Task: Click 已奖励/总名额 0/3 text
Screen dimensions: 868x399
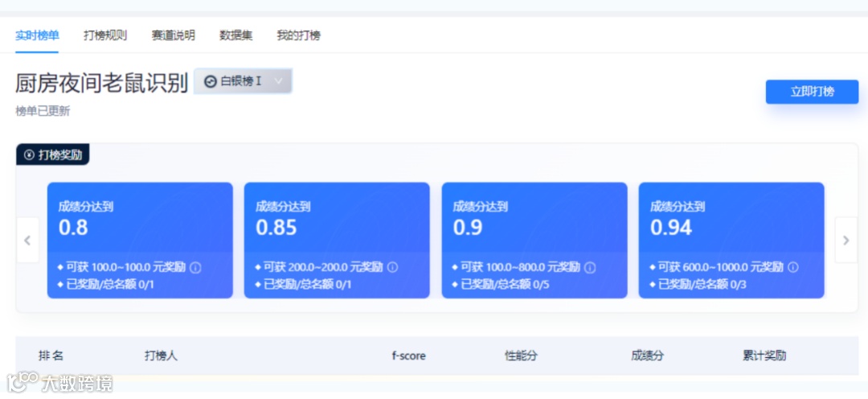Action: click(x=702, y=285)
